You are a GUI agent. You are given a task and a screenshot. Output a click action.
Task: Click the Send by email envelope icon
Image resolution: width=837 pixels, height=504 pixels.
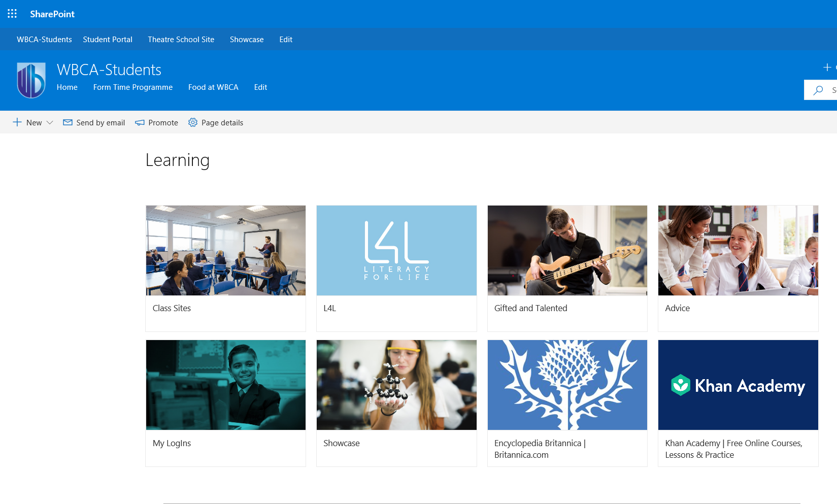click(x=68, y=122)
